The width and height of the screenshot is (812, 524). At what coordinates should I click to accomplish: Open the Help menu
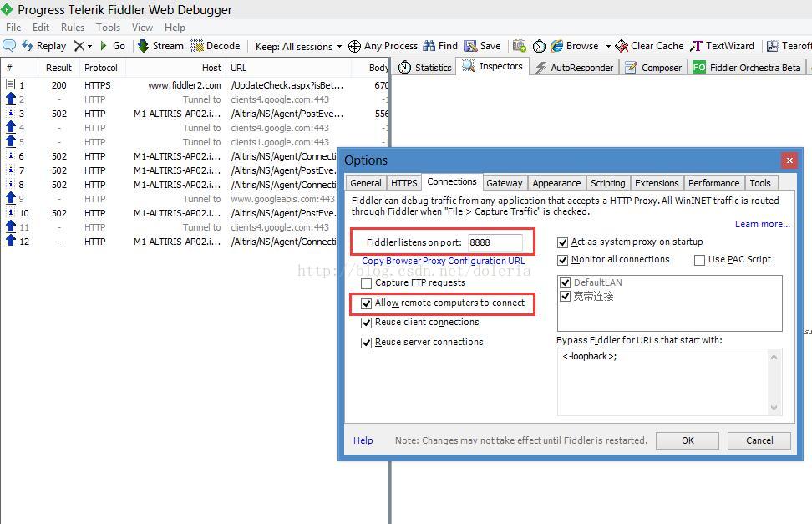point(175,27)
